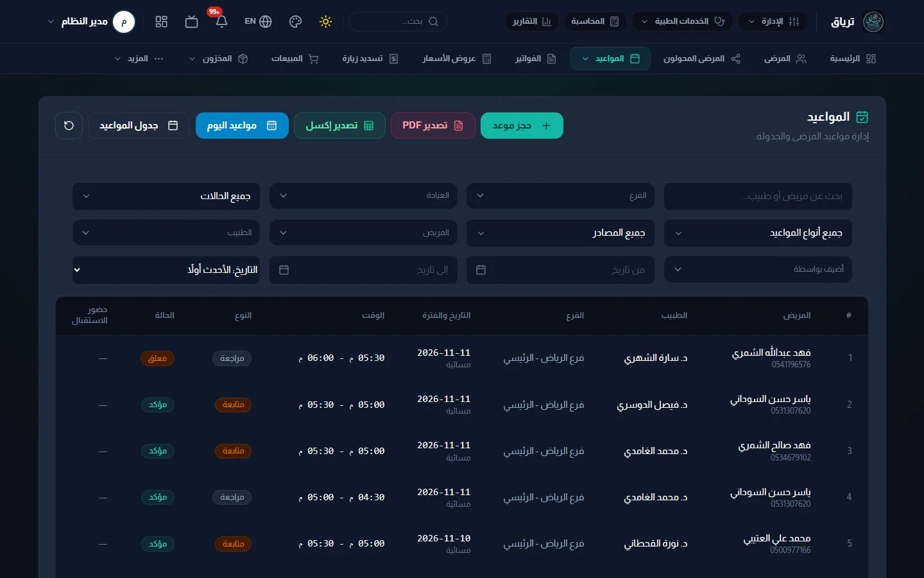Open the الطبيب filter dropdown
Image resolution: width=924 pixels, height=578 pixels.
point(166,233)
